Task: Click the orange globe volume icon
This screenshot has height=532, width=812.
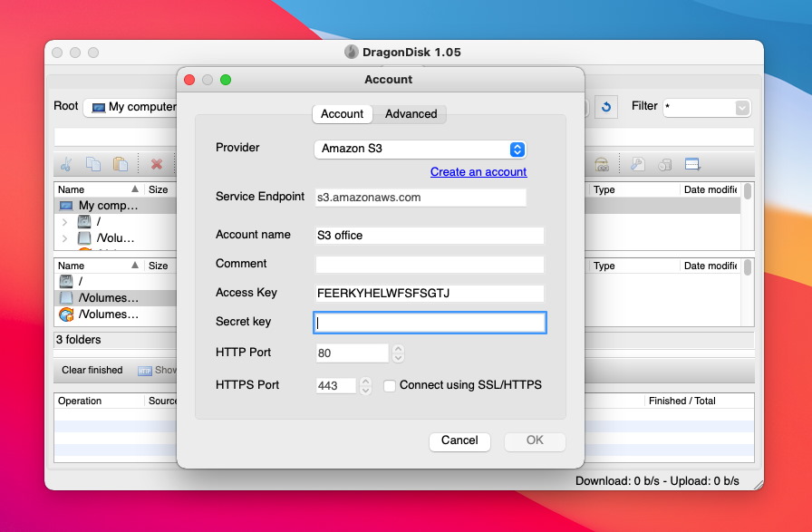Action: click(66, 314)
